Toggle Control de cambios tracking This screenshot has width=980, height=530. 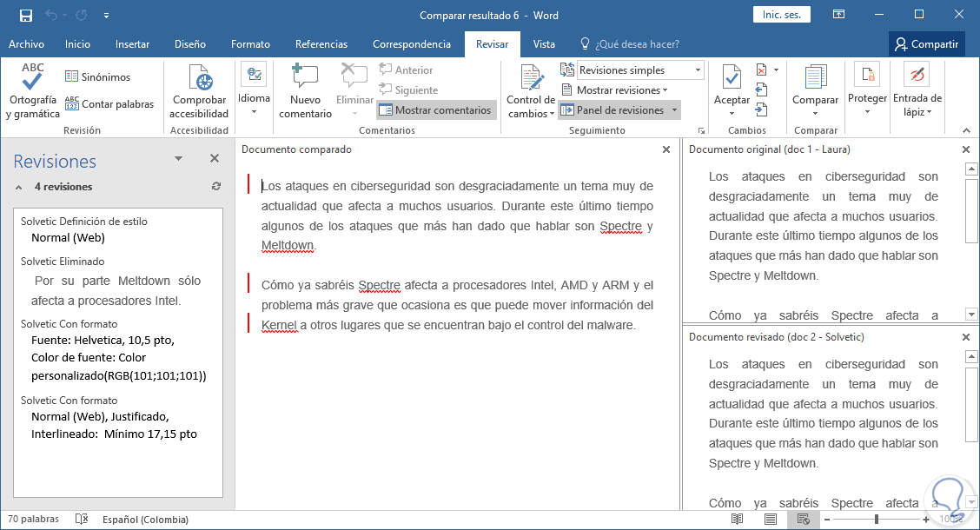click(531, 90)
